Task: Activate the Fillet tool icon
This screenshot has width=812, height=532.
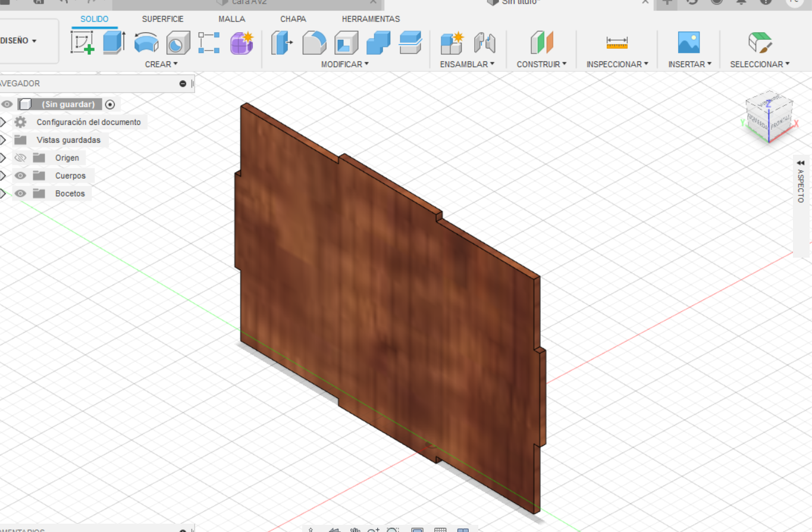Action: (x=314, y=43)
